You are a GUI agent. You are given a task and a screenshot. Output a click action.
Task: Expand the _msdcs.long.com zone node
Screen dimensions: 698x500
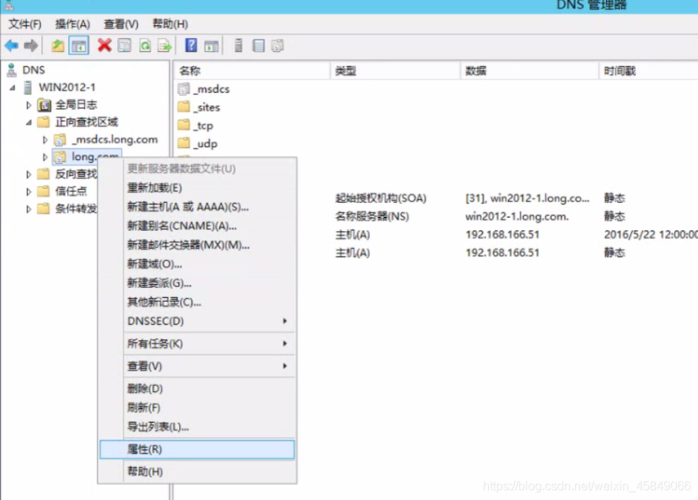click(45, 140)
